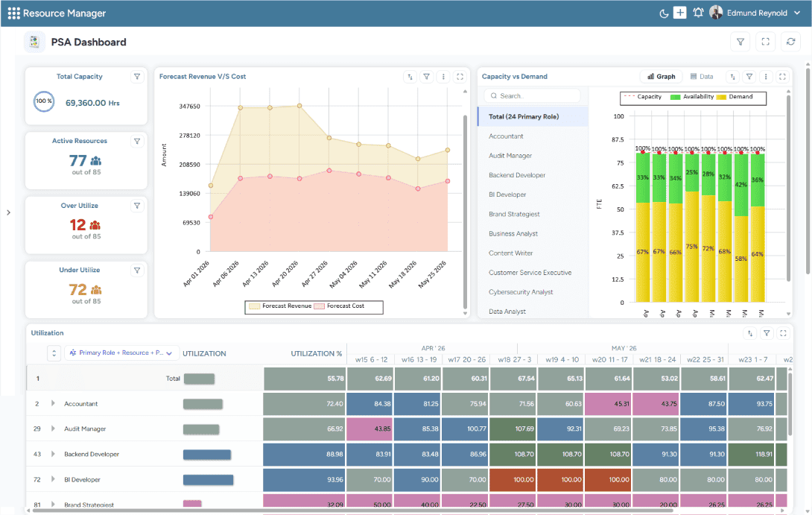Image resolution: width=812 pixels, height=515 pixels.
Task: Select Backend Developer in the role list
Action: click(x=533, y=175)
